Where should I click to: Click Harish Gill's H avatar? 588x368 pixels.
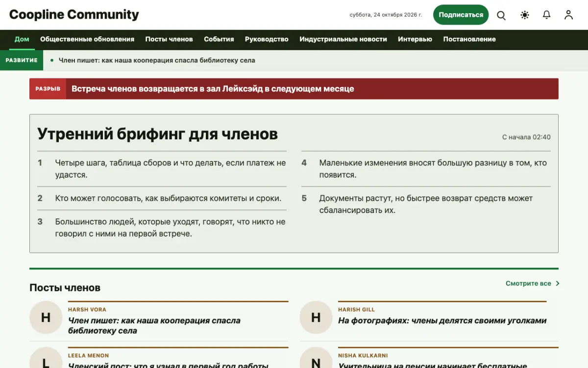(316, 317)
